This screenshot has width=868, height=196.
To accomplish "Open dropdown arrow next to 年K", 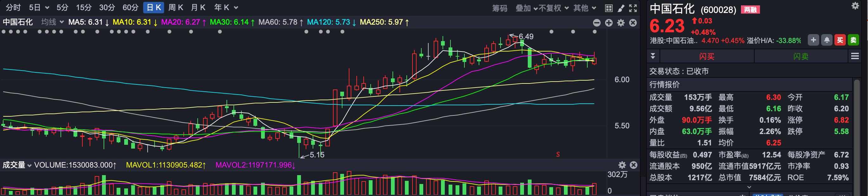I will click(x=236, y=8).
